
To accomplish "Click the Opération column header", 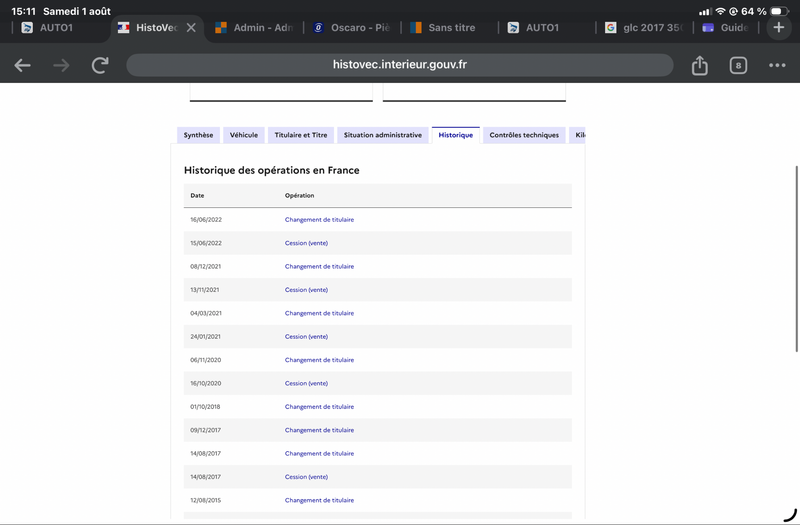I will click(299, 195).
